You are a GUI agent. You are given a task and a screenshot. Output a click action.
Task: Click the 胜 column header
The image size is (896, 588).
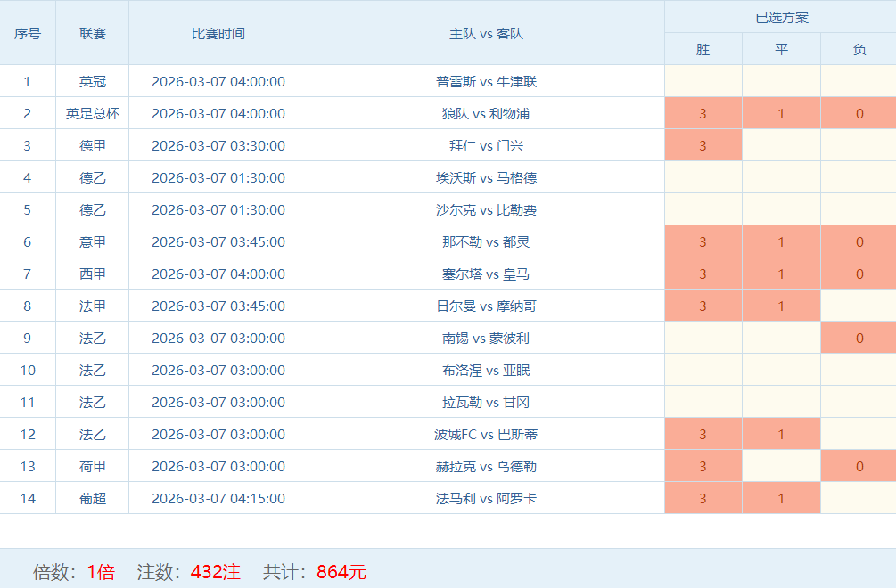[x=703, y=50]
